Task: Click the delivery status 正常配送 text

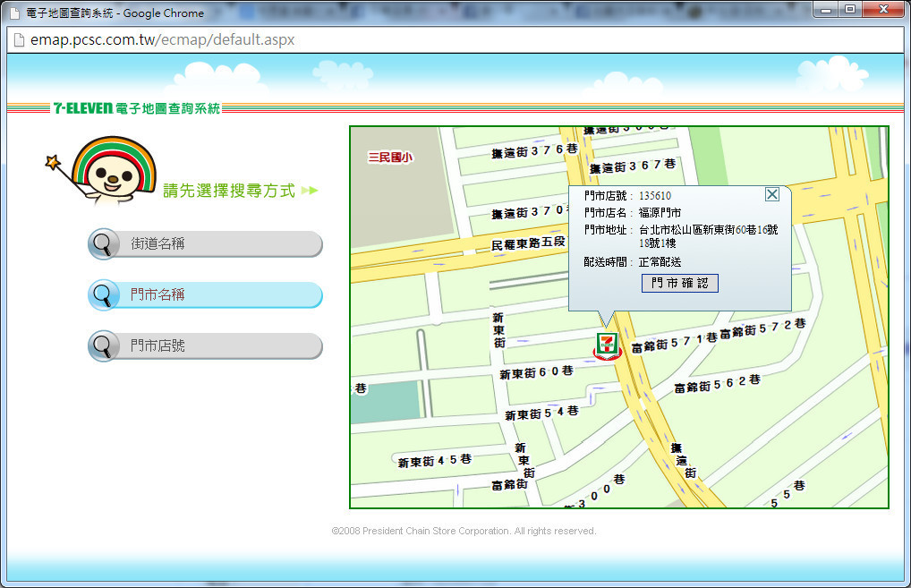Action: click(x=660, y=262)
